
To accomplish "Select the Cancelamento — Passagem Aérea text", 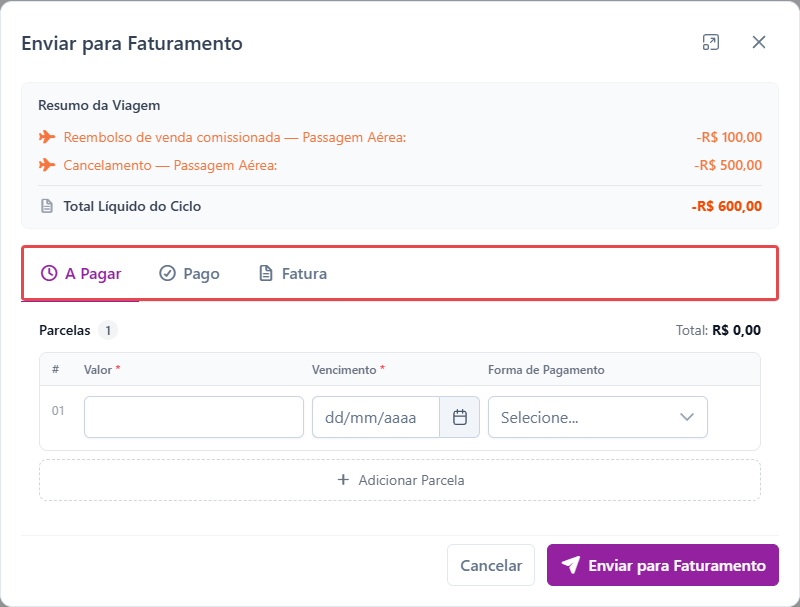I will pos(170,165).
